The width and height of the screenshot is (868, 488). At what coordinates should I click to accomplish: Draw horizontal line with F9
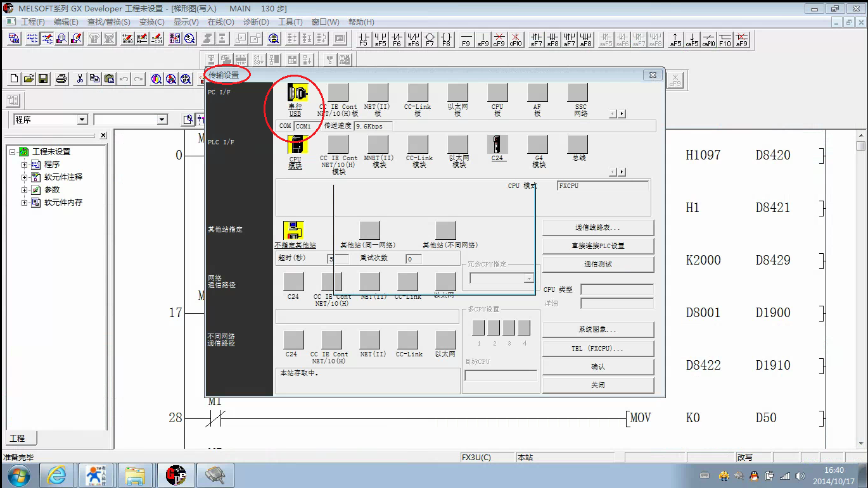466,40
